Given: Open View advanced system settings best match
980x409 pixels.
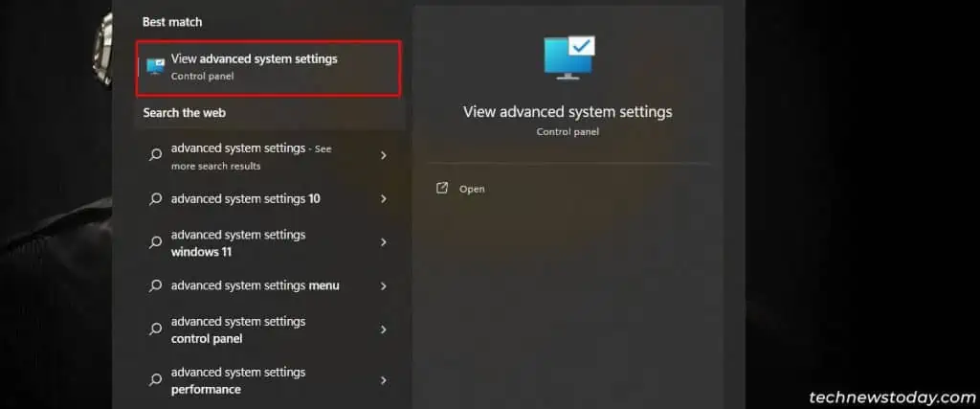Looking at the screenshot, I should pyautogui.click(x=268, y=68).
